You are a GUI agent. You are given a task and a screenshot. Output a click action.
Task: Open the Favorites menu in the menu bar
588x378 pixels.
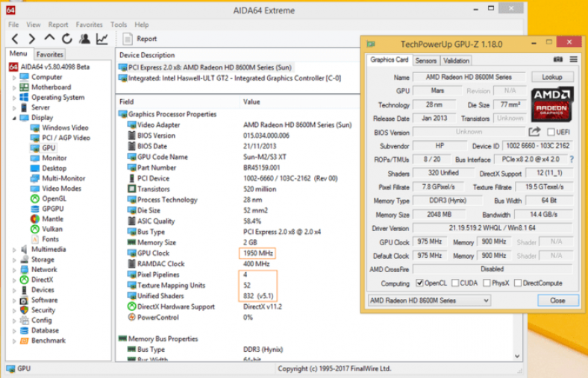coord(90,25)
